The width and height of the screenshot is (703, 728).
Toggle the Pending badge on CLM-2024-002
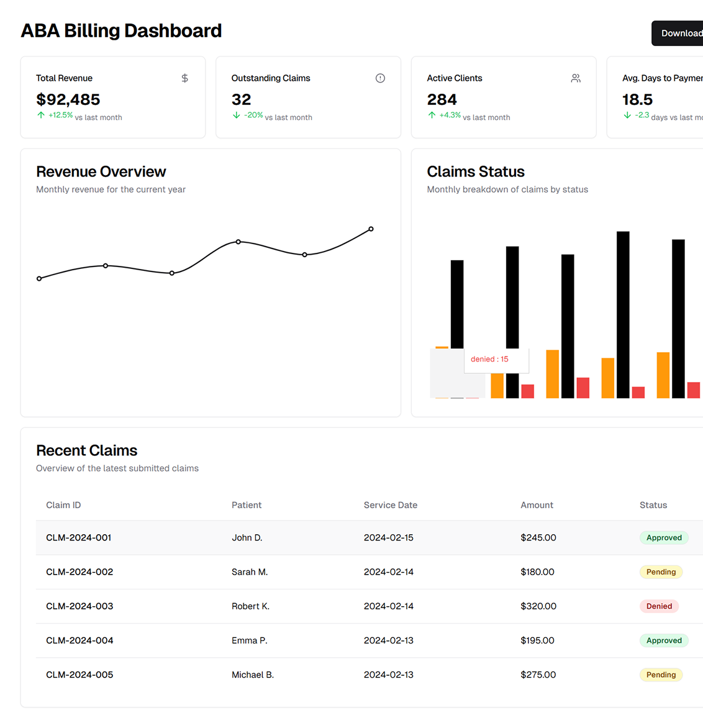pos(661,571)
